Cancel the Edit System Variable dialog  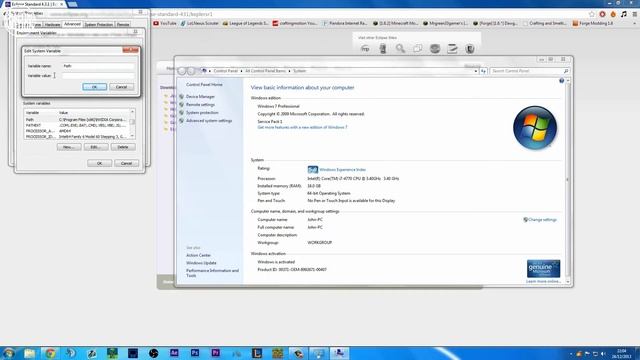pyautogui.click(x=121, y=87)
